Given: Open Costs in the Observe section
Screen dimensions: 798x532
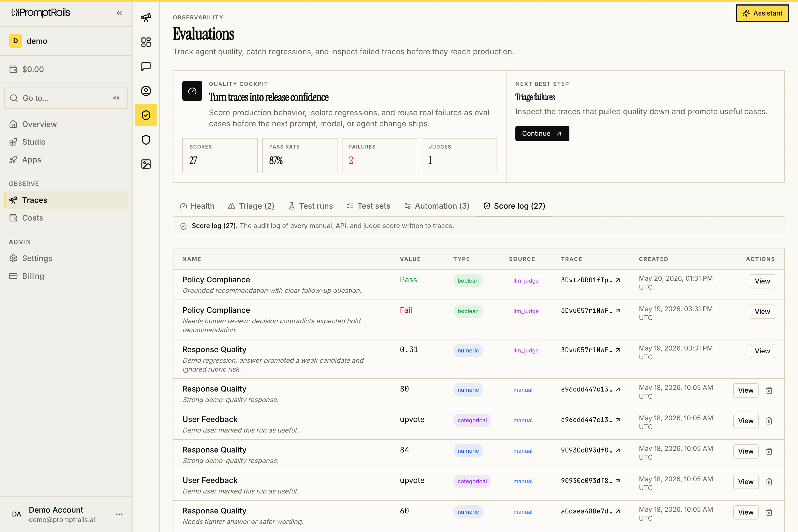Looking at the screenshot, I should (x=66, y=218).
